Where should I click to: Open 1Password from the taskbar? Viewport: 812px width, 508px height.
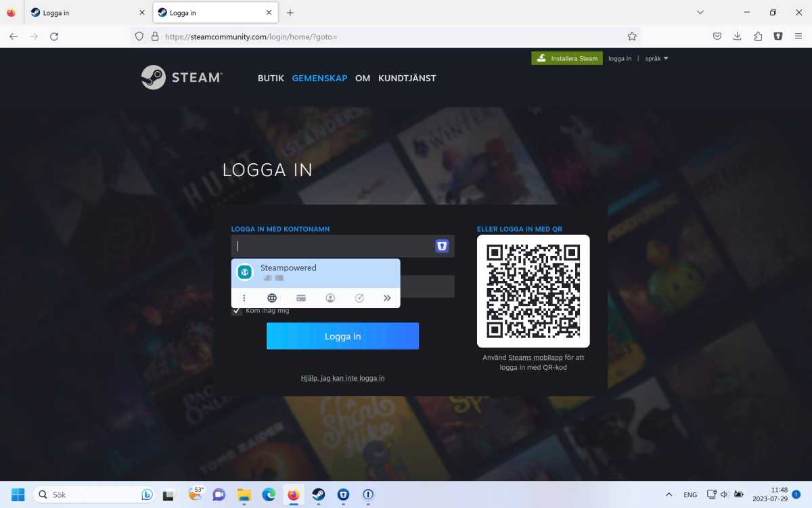click(368, 494)
